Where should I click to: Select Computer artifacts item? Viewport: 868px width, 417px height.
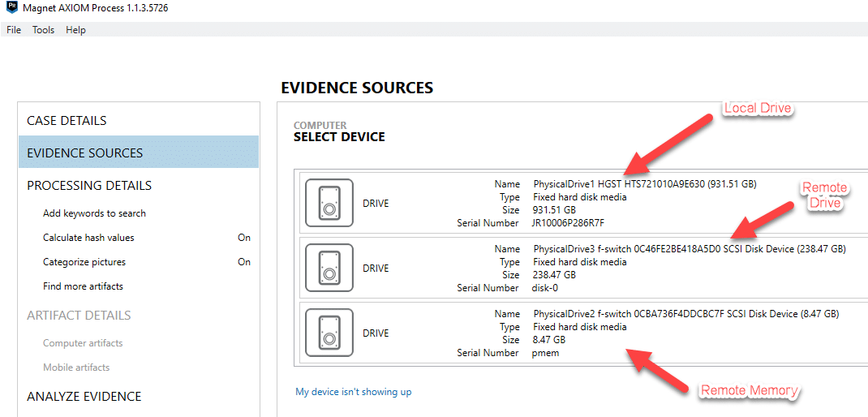click(83, 343)
